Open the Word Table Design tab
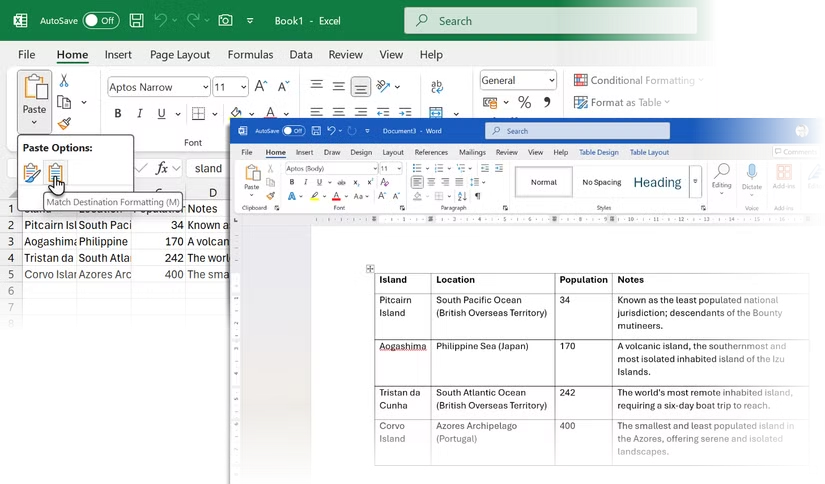 (x=599, y=152)
